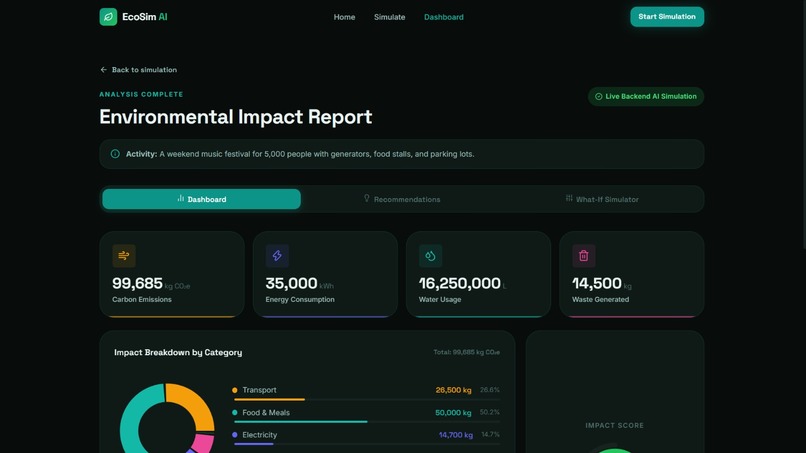The height and width of the screenshot is (453, 806).
Task: Click the IMPACT SCORE label
Action: (x=614, y=425)
